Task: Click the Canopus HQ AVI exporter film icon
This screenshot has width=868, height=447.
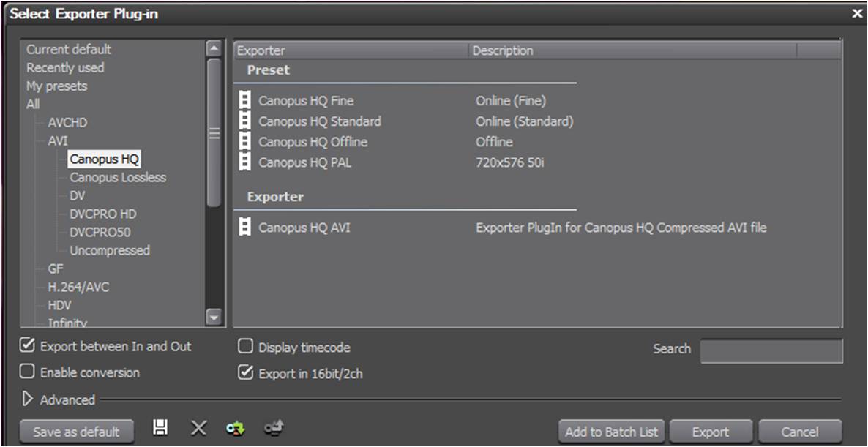Action: pyautogui.click(x=245, y=228)
